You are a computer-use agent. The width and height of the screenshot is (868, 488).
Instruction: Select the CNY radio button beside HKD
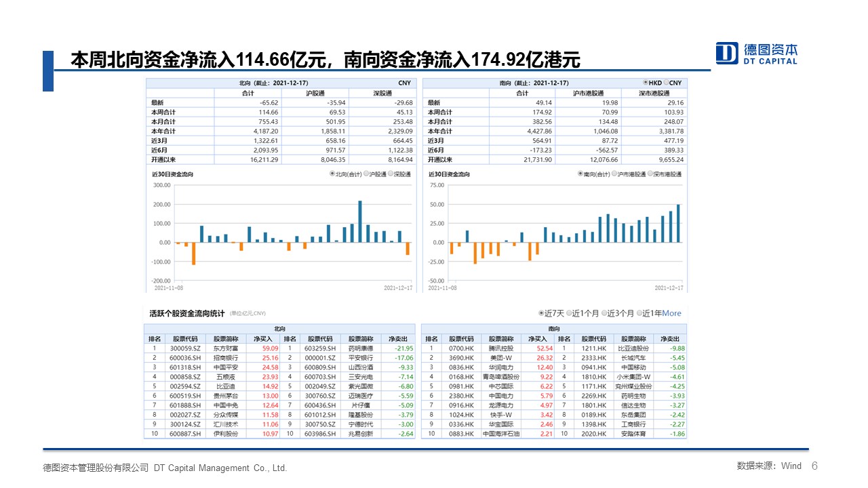click(x=665, y=83)
